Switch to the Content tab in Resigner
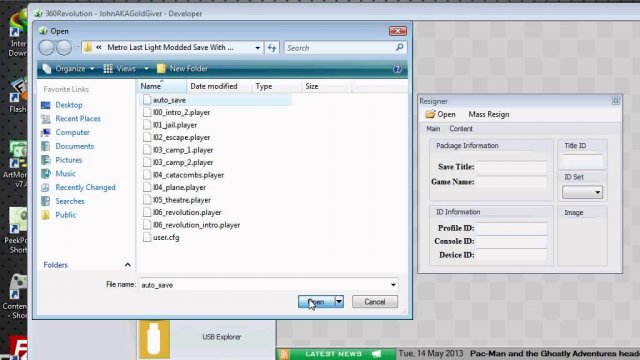The height and width of the screenshot is (360, 640). click(461, 129)
